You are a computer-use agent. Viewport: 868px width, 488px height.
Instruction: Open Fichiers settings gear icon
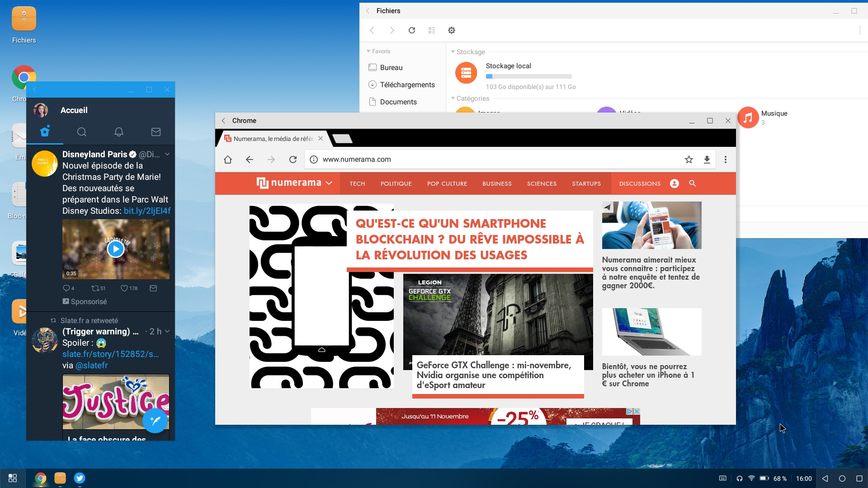click(x=452, y=30)
